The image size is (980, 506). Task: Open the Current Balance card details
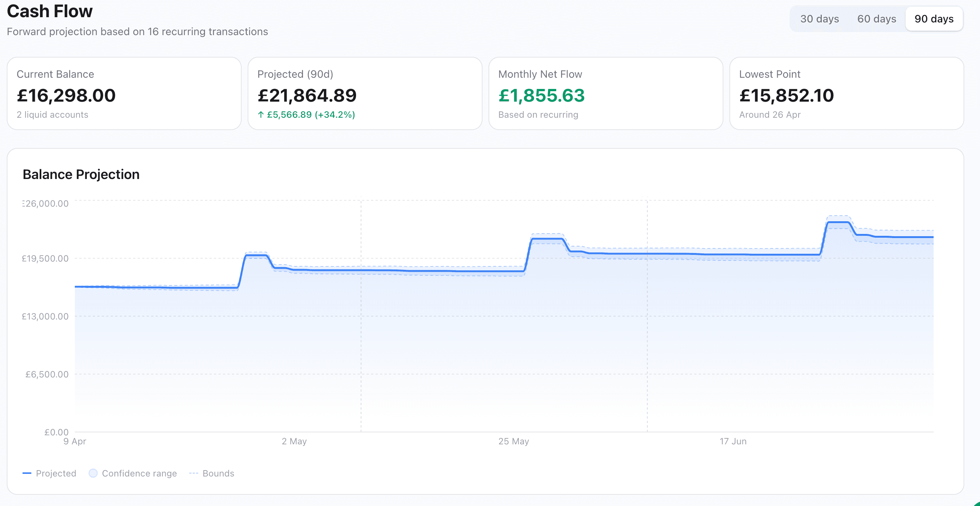(124, 93)
